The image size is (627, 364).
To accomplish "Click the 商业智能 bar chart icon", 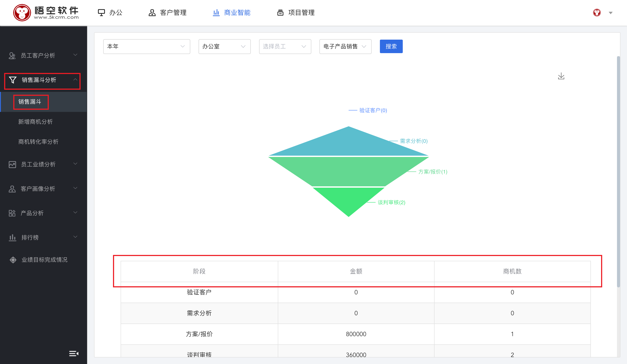I will coord(216,13).
